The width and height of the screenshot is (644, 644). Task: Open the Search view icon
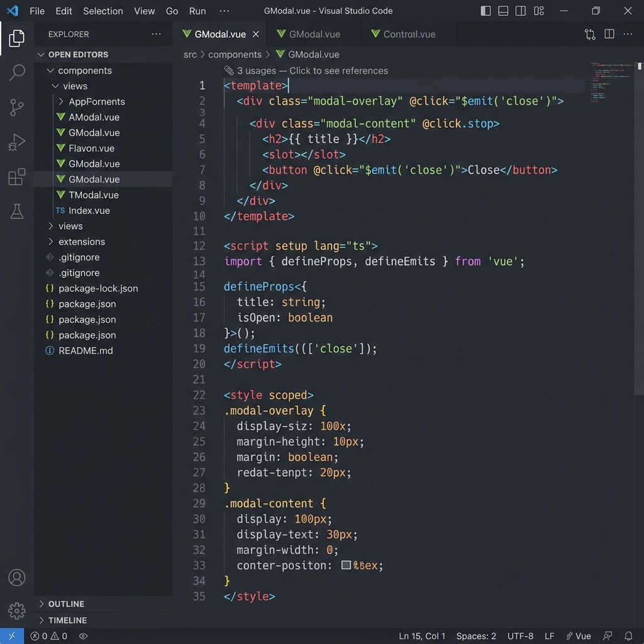[x=16, y=73]
